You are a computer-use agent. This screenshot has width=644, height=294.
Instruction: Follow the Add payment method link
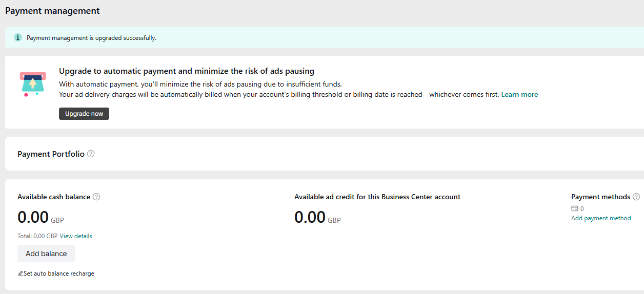(601, 218)
